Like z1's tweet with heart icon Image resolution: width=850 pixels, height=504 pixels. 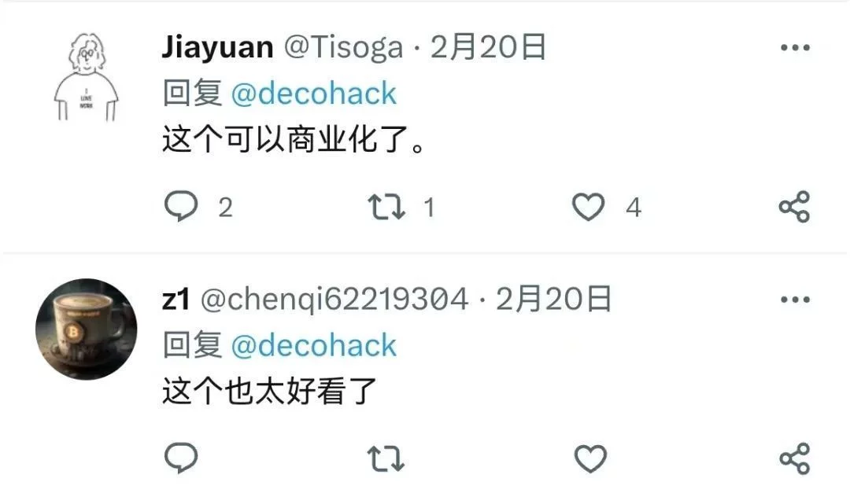590,458
